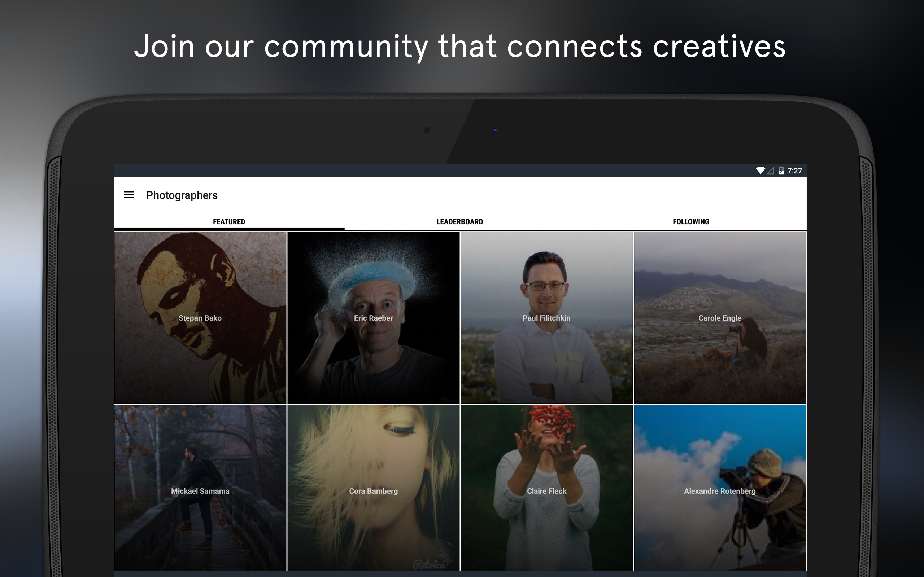The width and height of the screenshot is (924, 577).
Task: Click the Photographers page title
Action: point(182,195)
